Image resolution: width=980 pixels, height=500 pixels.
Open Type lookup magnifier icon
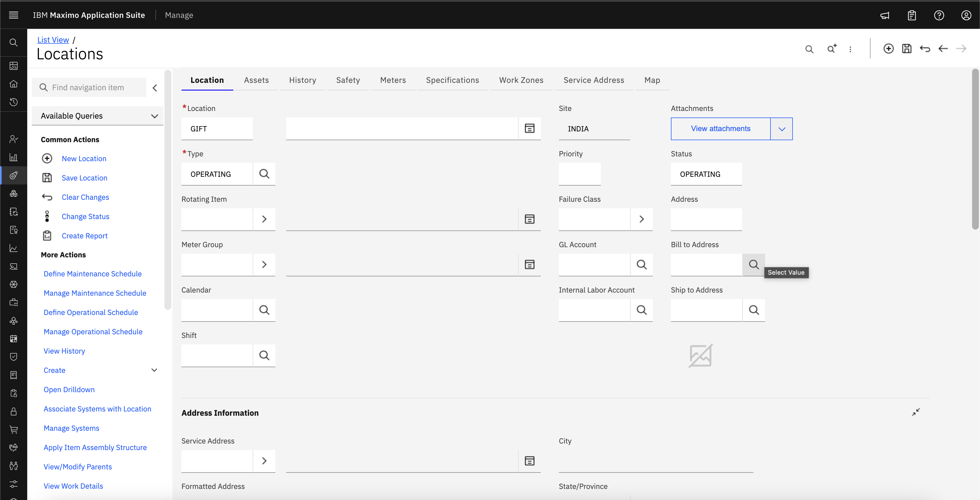pos(264,174)
